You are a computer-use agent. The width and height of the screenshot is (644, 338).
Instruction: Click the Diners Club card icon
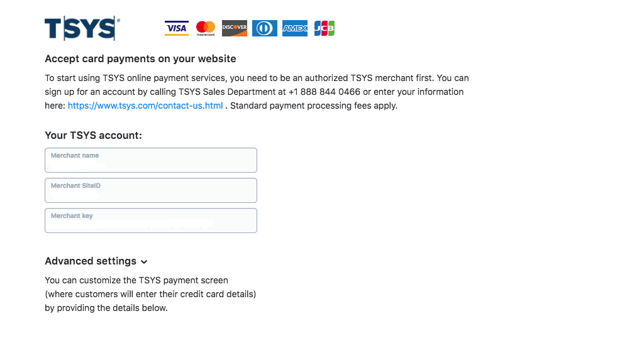point(265,28)
